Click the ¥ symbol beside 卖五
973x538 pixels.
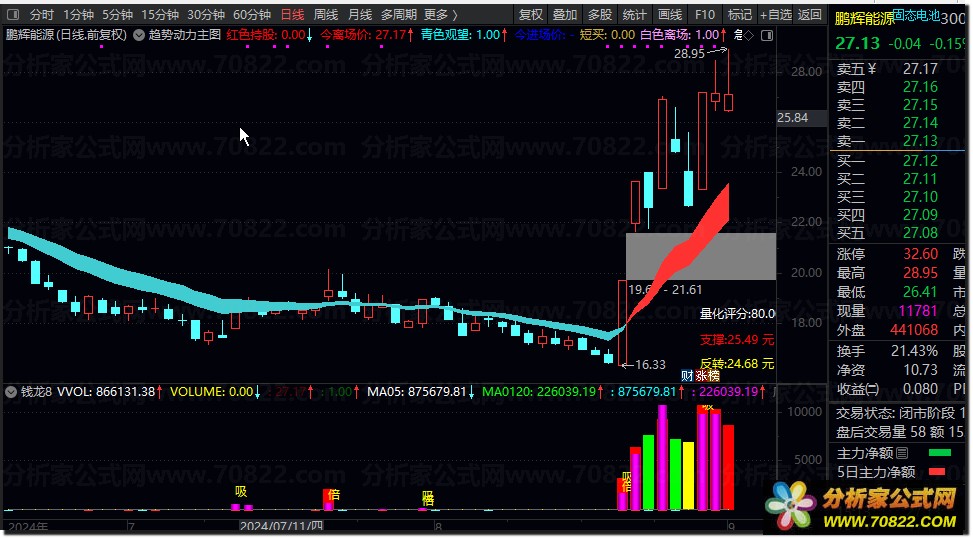pos(872,69)
